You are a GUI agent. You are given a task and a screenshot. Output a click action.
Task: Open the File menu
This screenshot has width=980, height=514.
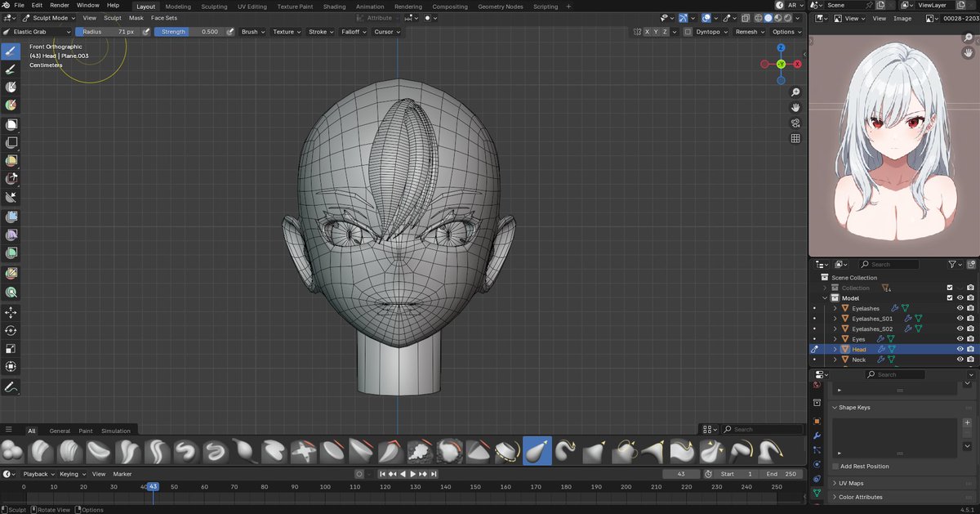click(x=19, y=6)
